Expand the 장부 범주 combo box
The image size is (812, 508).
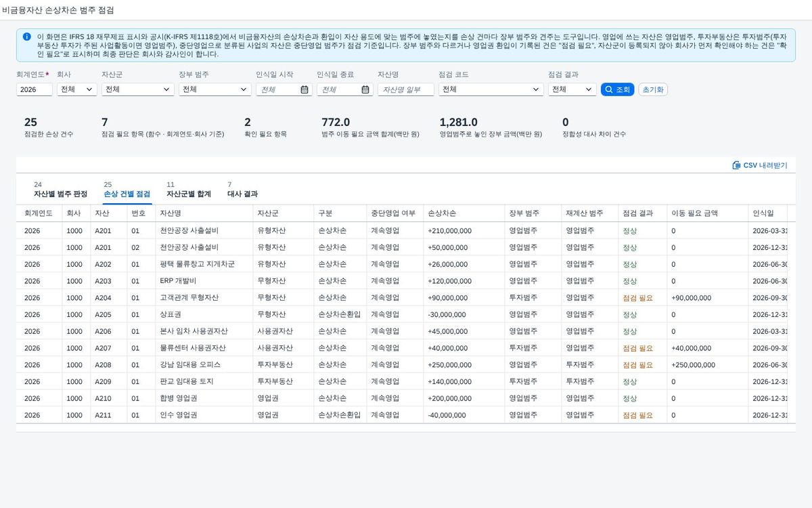[x=215, y=89]
